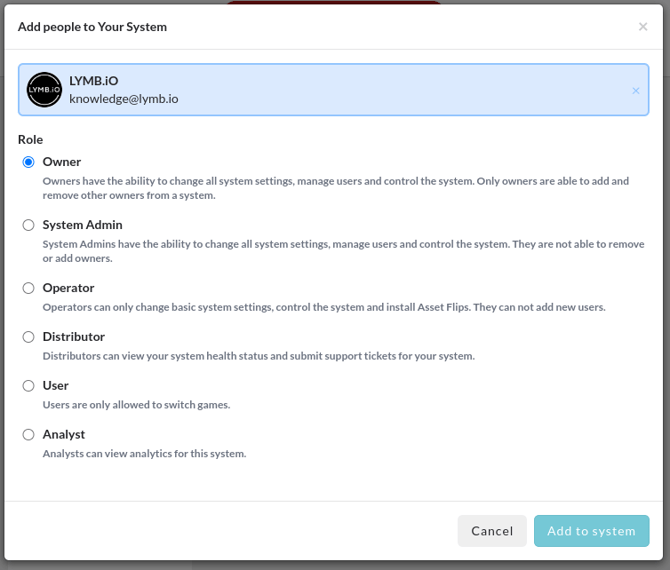Remove LYMB.iO user with small x icon

(636, 91)
